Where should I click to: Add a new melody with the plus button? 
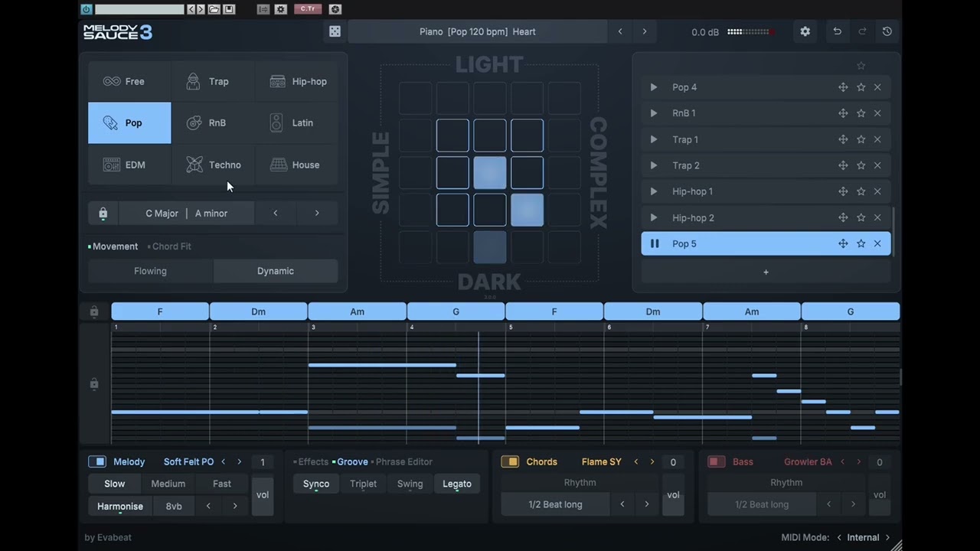[766, 272]
